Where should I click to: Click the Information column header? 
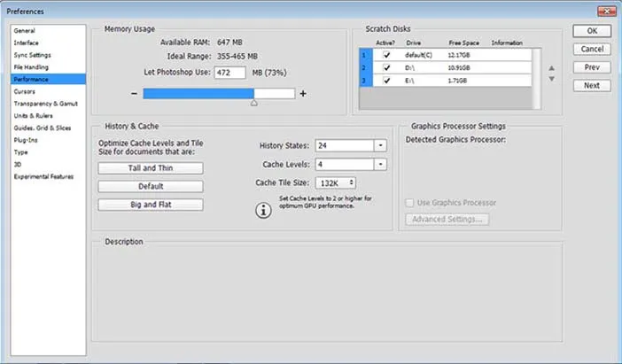(x=507, y=43)
